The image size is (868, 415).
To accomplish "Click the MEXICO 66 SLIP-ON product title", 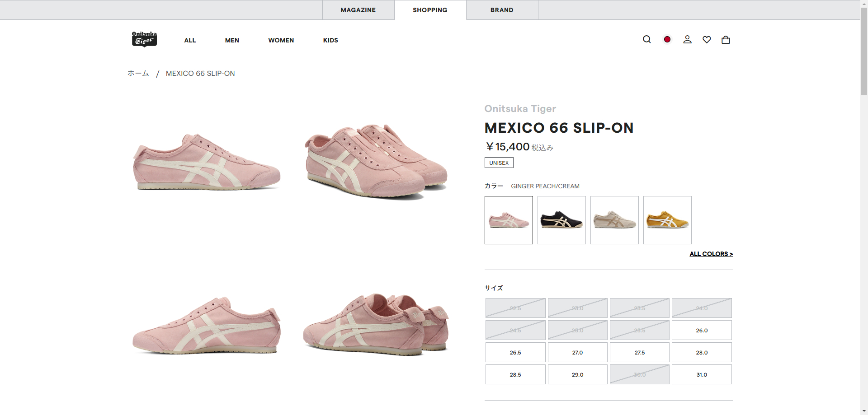I will click(559, 128).
